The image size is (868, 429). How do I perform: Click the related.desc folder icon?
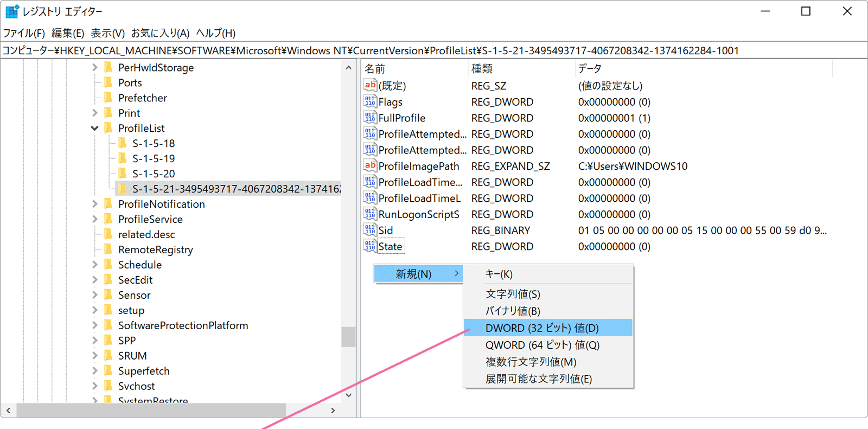pyautogui.click(x=108, y=234)
